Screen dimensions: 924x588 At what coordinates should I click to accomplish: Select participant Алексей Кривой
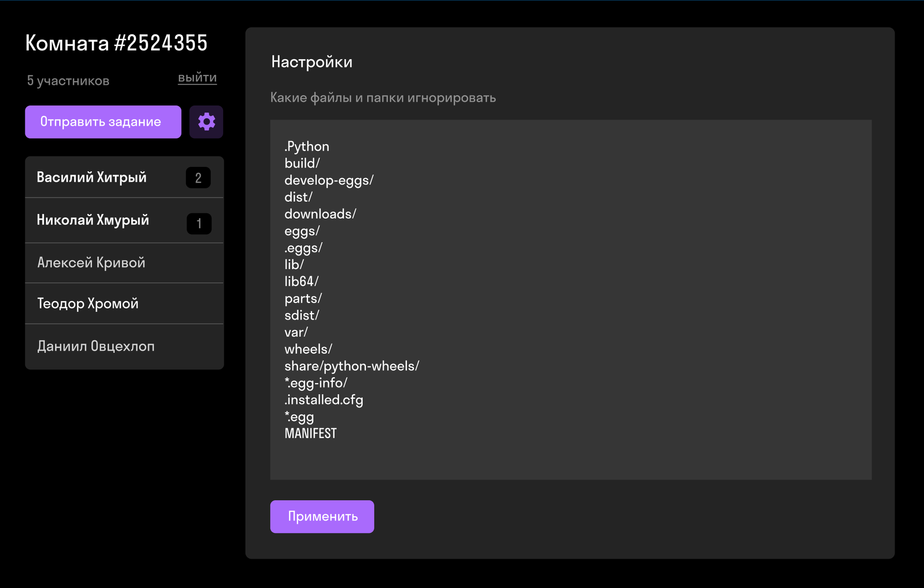[124, 263]
